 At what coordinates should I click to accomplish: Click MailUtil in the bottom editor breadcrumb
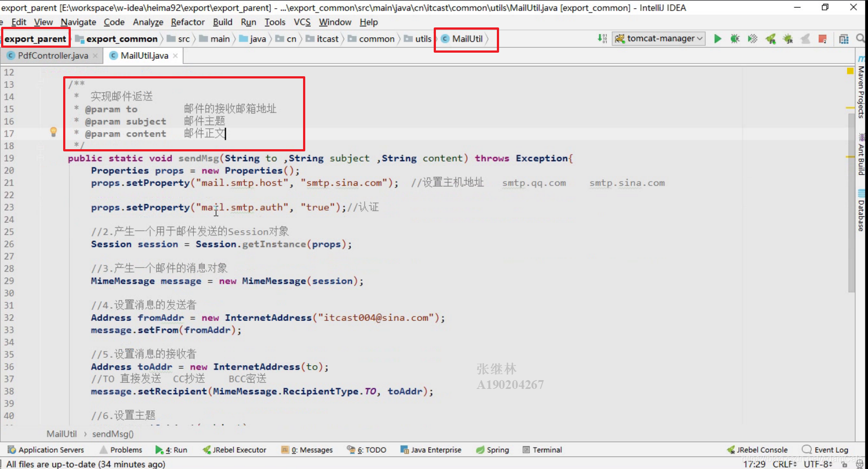coord(61,434)
